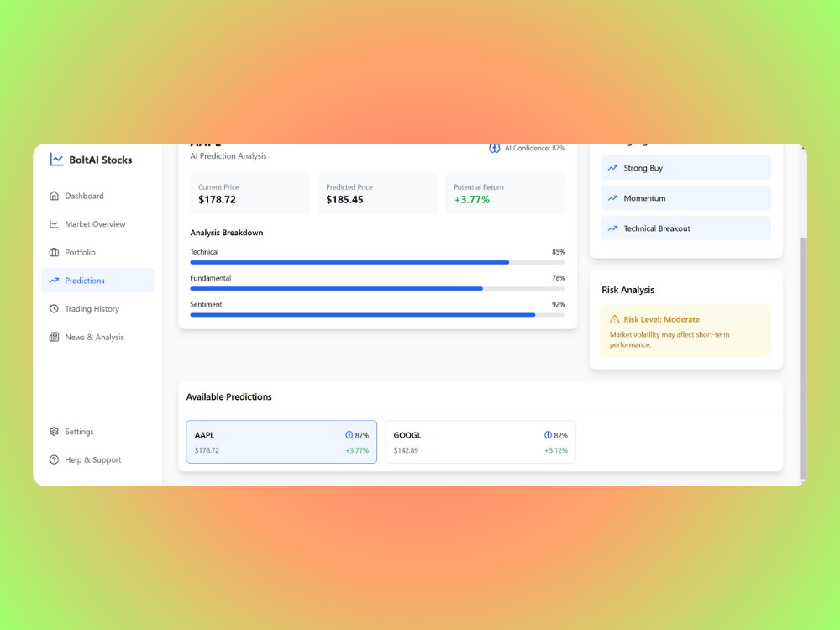Click the brain icon in GOOGL card
The width and height of the screenshot is (840, 630).
pyautogui.click(x=548, y=435)
